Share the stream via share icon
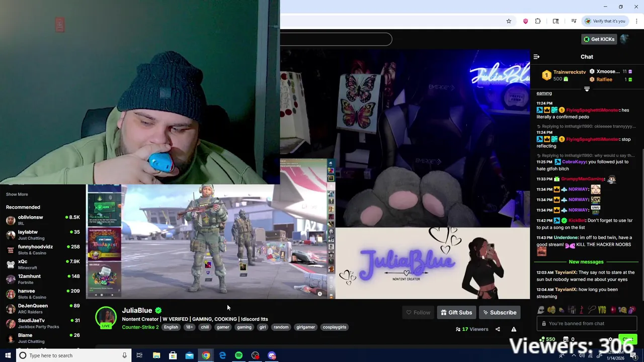 (498, 329)
